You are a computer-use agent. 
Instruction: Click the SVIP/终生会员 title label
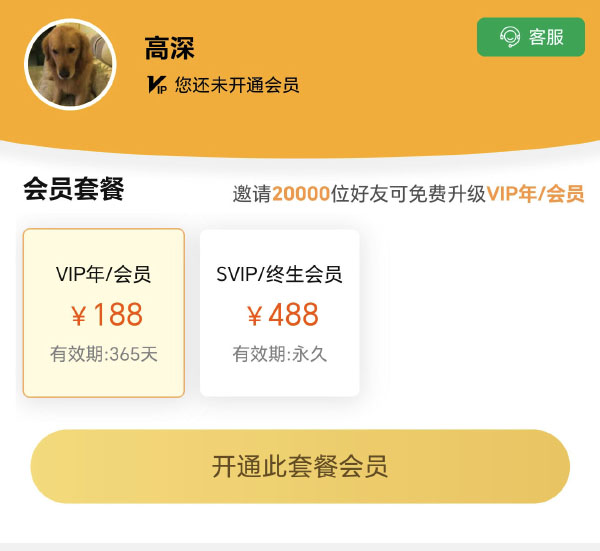click(x=279, y=274)
